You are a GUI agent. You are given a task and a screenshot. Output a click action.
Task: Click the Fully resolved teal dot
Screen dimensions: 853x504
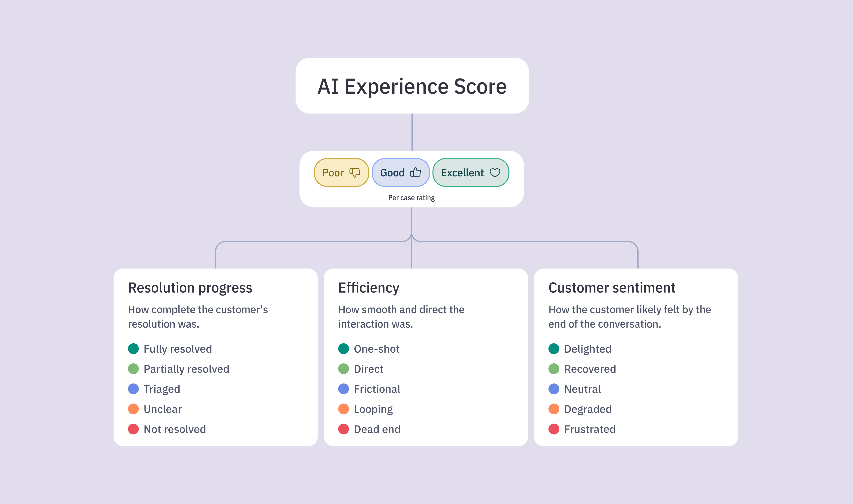click(133, 349)
